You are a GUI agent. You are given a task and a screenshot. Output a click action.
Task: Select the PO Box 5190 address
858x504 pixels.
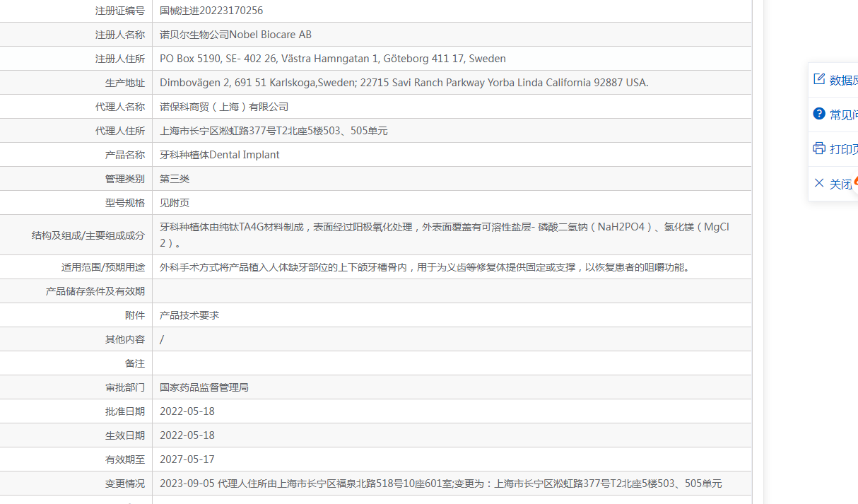333,59
